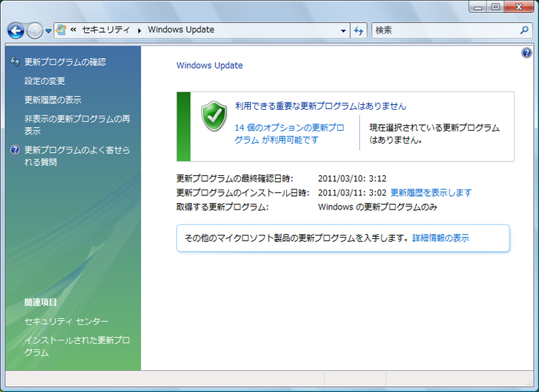The image size is (539, 392).
Task: Click Windows Update in address bar
Action: coord(181,30)
